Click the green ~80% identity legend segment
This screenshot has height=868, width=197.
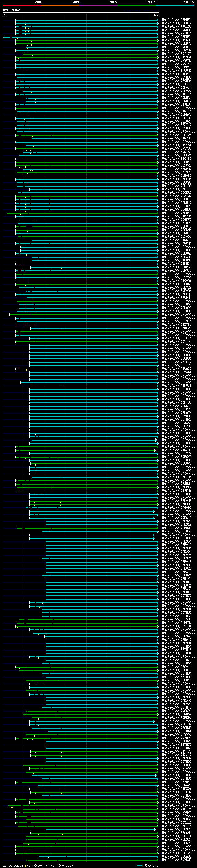(137, 6)
